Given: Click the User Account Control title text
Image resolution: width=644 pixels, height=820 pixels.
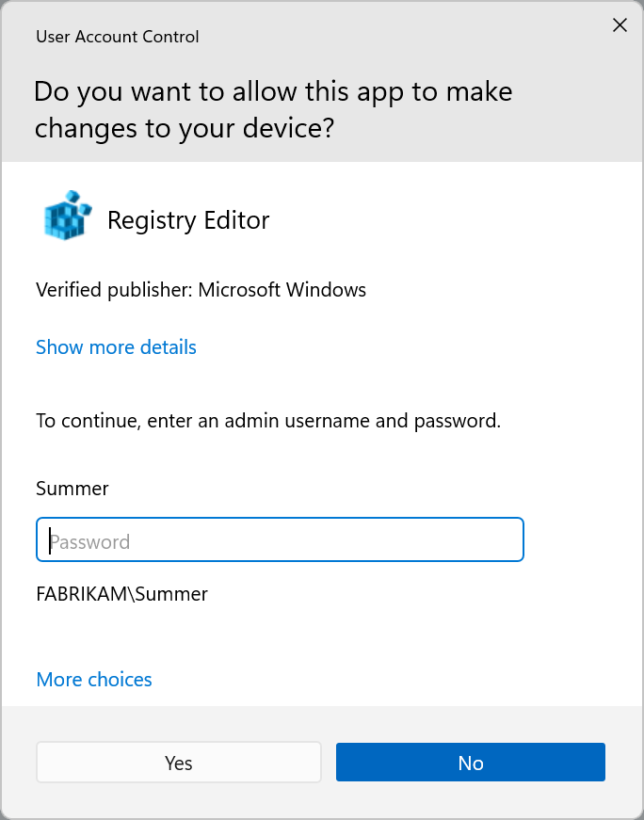Looking at the screenshot, I should point(118,38).
